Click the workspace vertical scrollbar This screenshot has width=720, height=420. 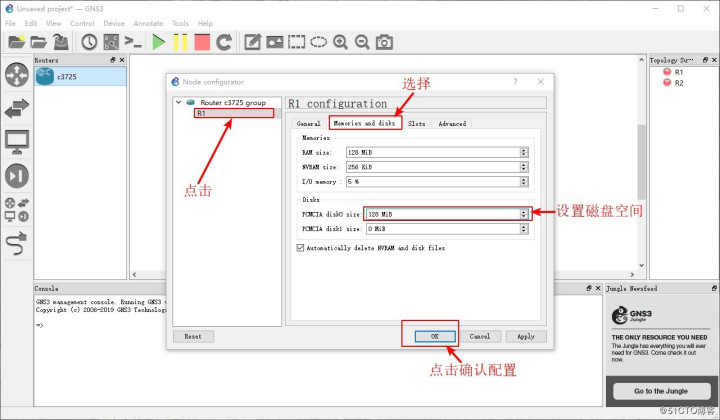pyautogui.click(x=641, y=163)
